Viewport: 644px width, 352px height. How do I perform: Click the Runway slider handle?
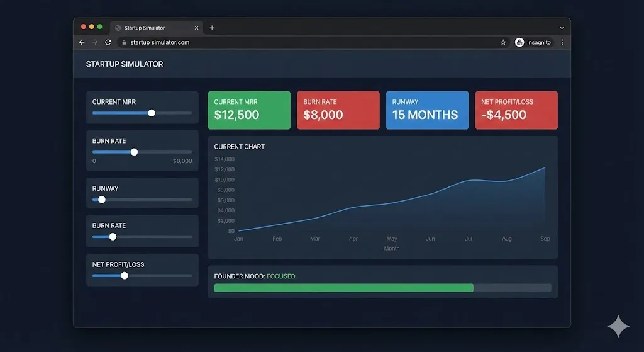(102, 200)
